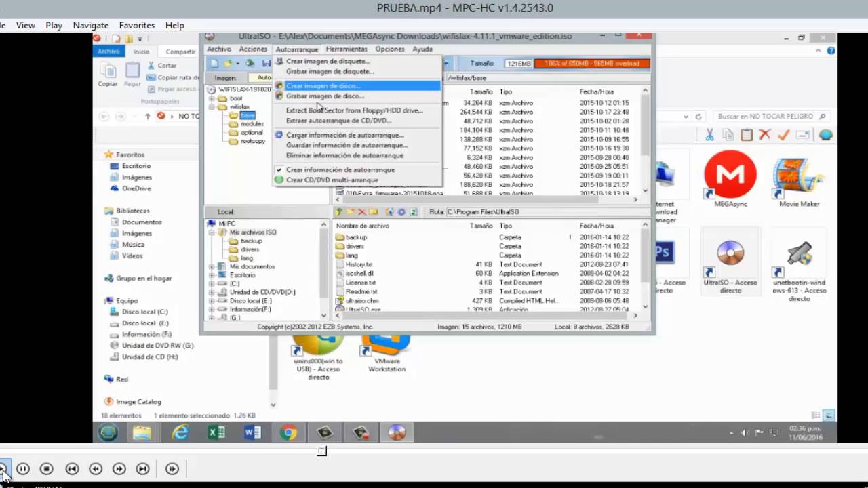Image resolution: width=868 pixels, height=488 pixels.
Task: Click UltraISO Open file toolbar icon
Action: click(x=229, y=63)
